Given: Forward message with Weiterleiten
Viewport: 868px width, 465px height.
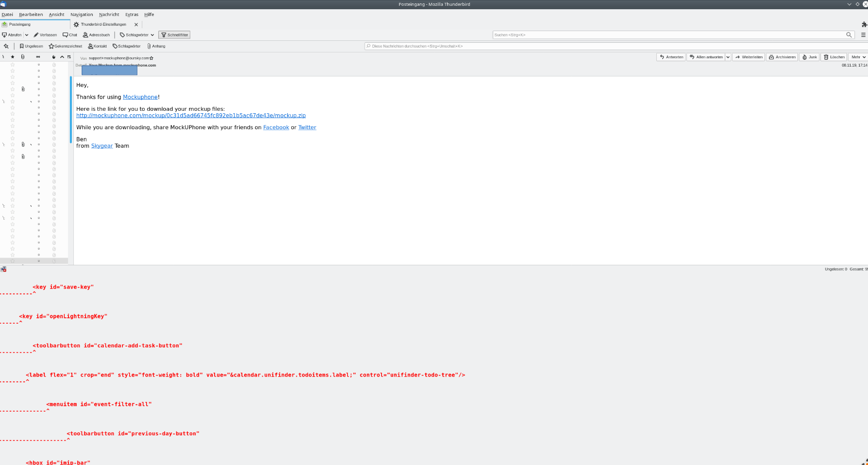Looking at the screenshot, I should tap(749, 57).
